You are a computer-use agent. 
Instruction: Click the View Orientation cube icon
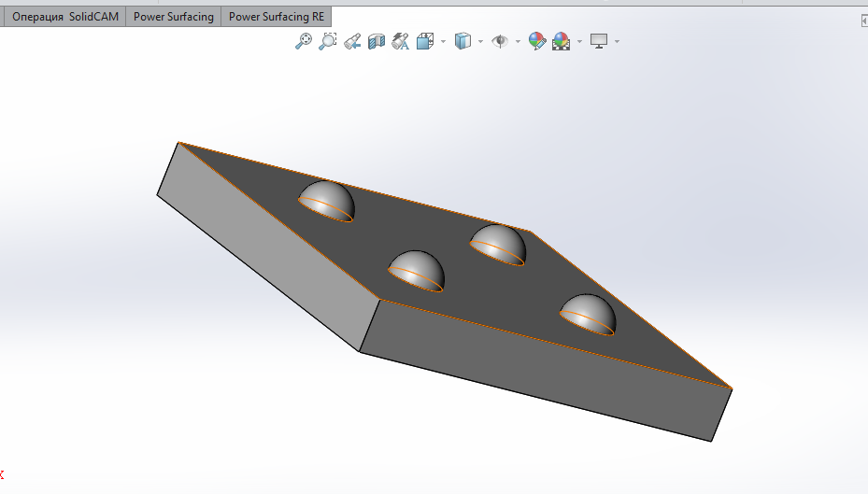pos(424,41)
